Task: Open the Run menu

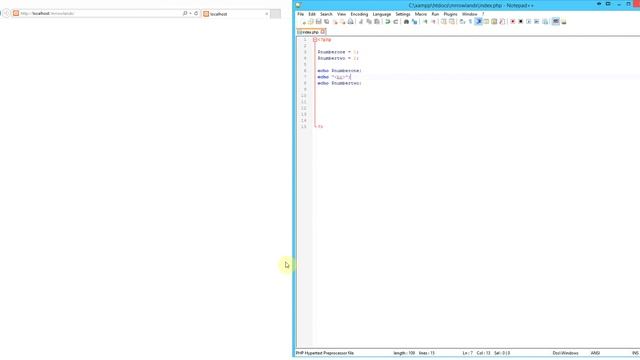Action: coord(435,14)
